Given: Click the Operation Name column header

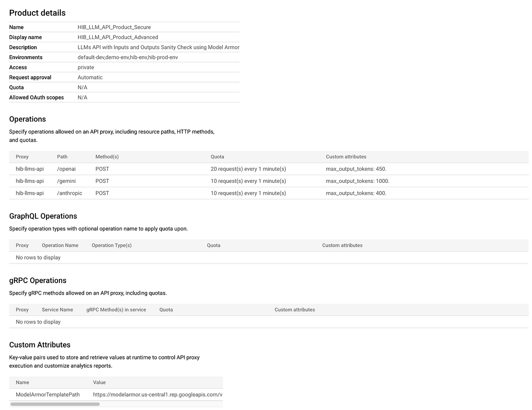Looking at the screenshot, I should [x=60, y=245].
